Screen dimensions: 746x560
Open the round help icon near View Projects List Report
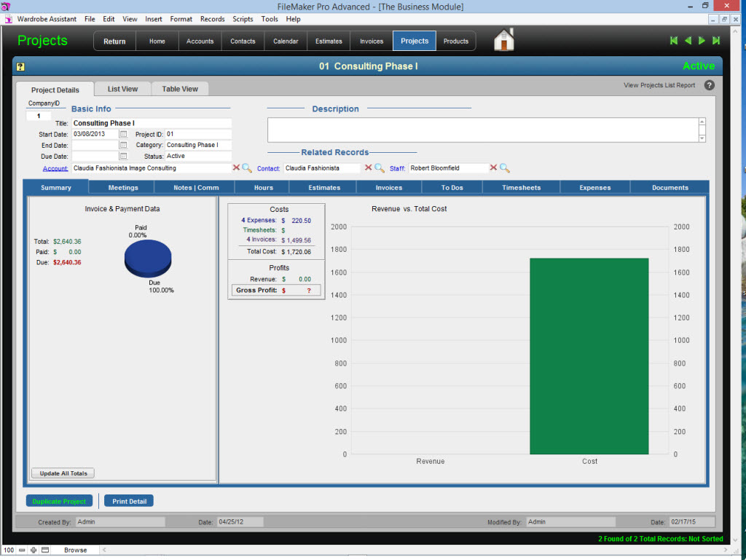709,85
